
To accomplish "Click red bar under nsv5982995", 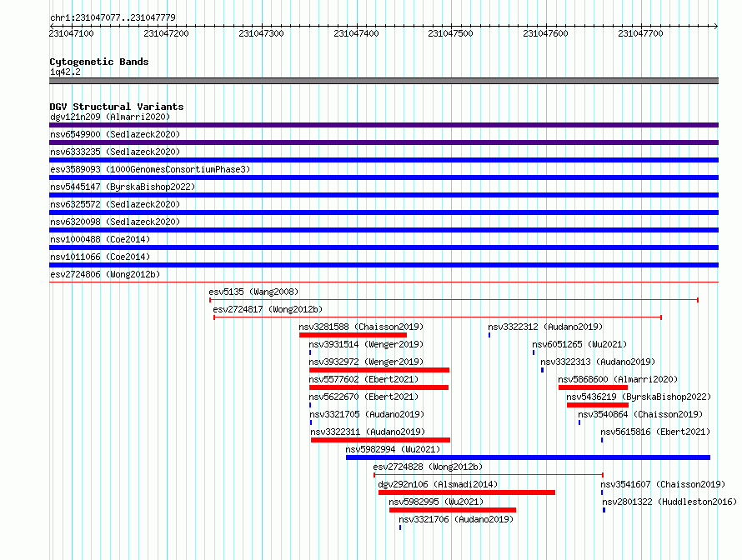I will [453, 510].
